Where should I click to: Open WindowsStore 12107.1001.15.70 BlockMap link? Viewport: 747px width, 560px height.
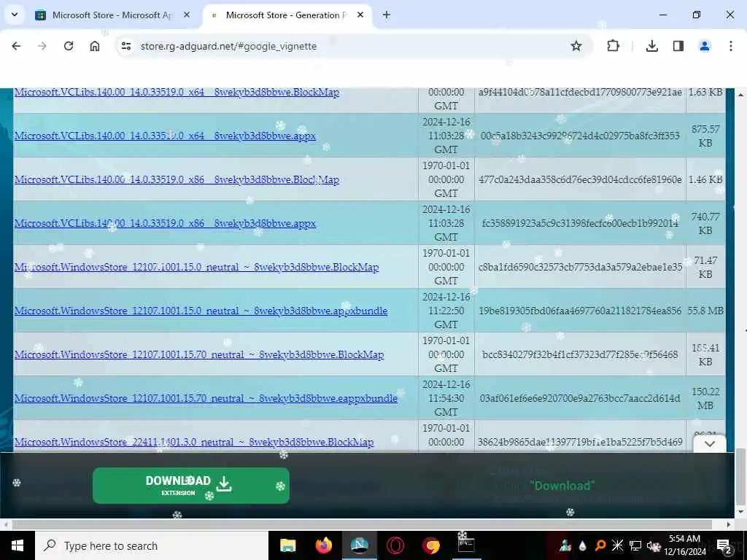[198, 355]
